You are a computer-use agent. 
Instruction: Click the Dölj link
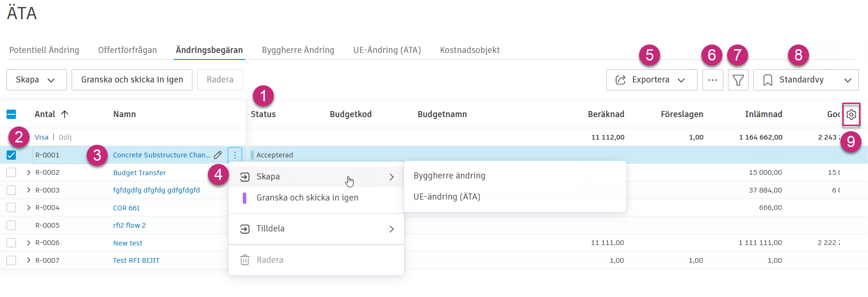(x=65, y=137)
